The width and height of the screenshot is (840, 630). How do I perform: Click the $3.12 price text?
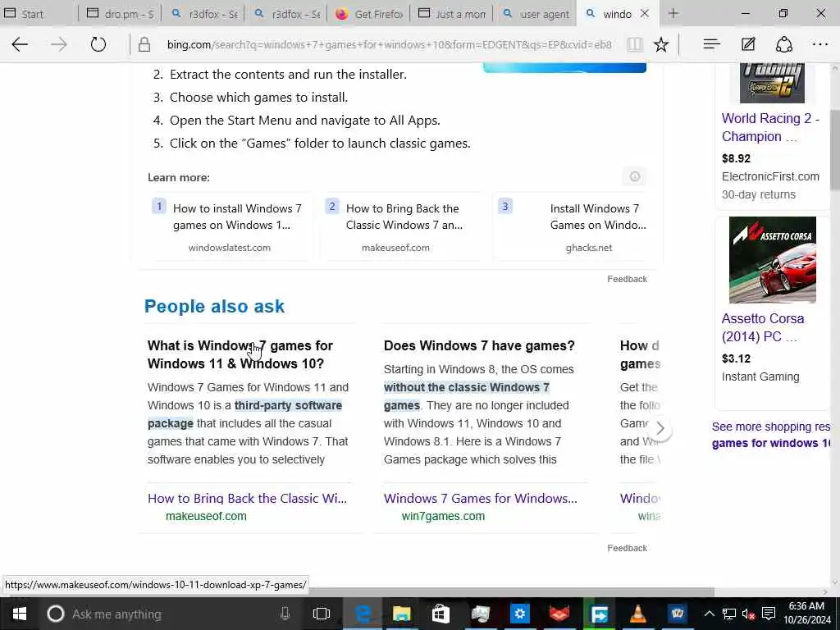click(736, 358)
